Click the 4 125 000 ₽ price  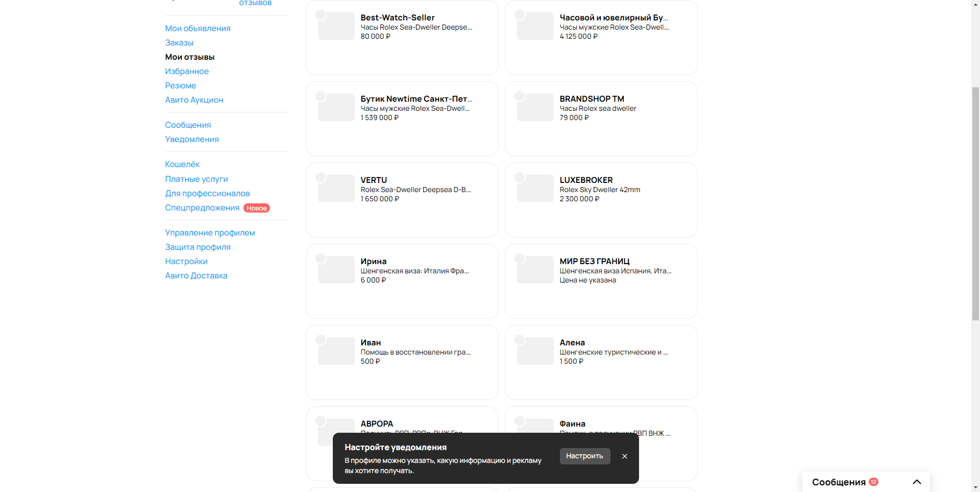[x=578, y=36]
